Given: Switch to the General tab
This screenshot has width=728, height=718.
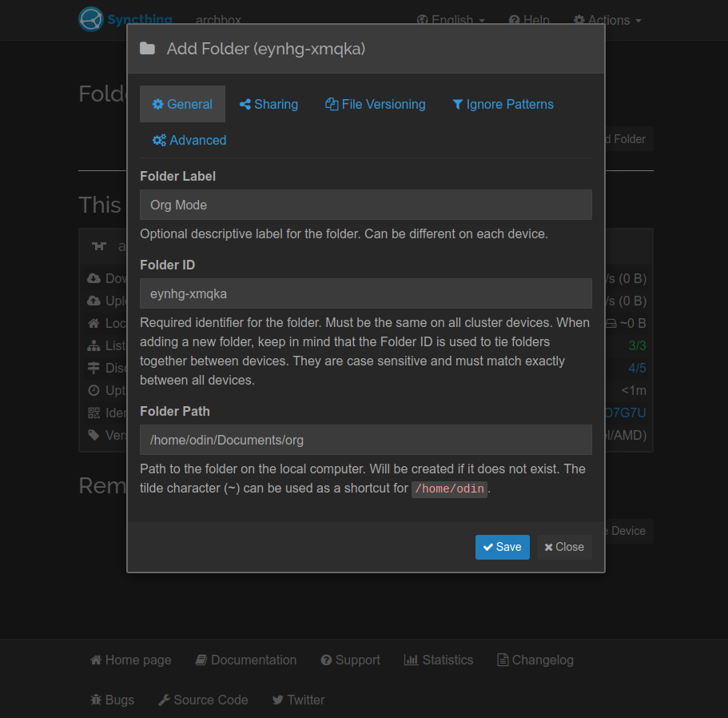Looking at the screenshot, I should click(182, 104).
